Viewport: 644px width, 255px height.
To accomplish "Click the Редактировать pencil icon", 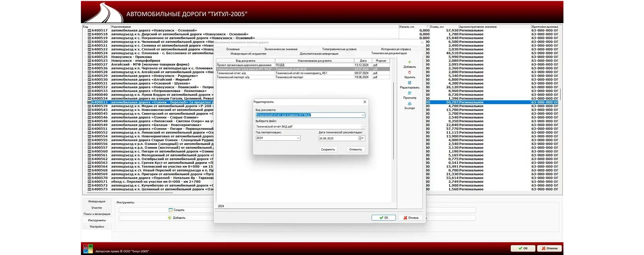I will 409,83.
